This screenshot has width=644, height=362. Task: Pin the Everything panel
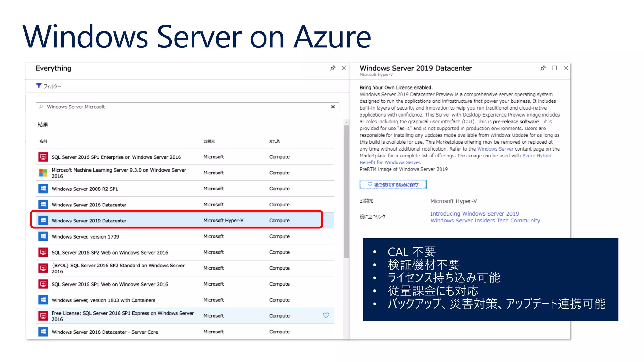(333, 68)
